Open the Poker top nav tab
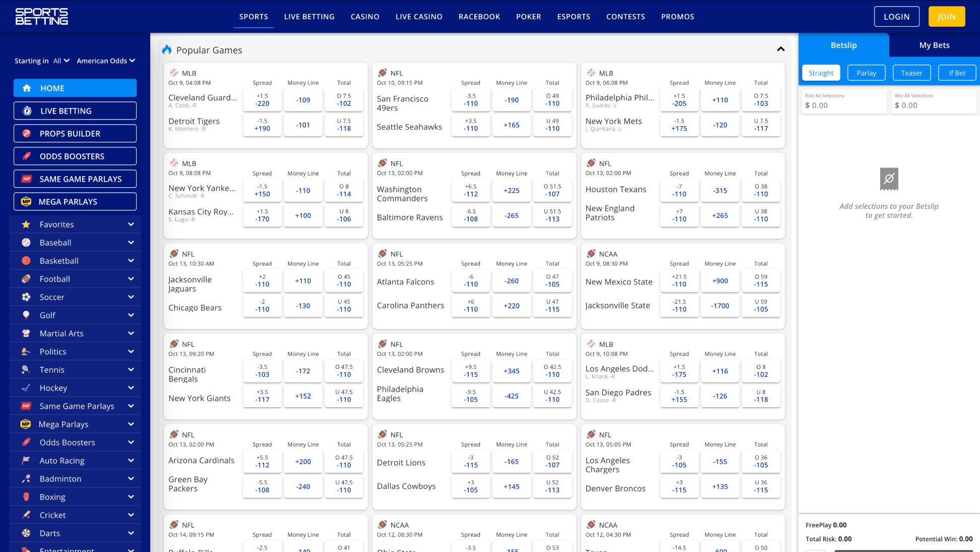The height and width of the screenshot is (552, 980). [x=529, y=17]
